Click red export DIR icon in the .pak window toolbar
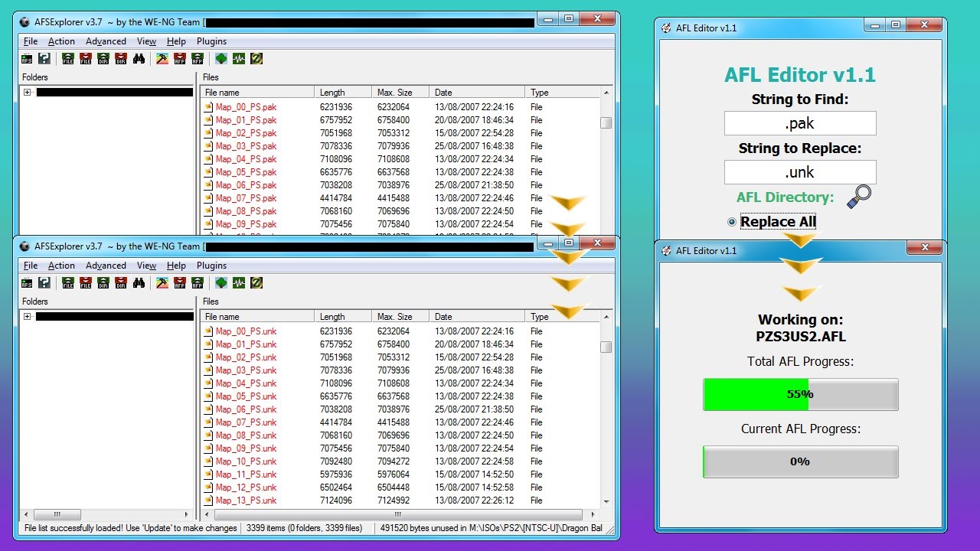Viewport: 980px width, 551px height. pyautogui.click(x=121, y=58)
